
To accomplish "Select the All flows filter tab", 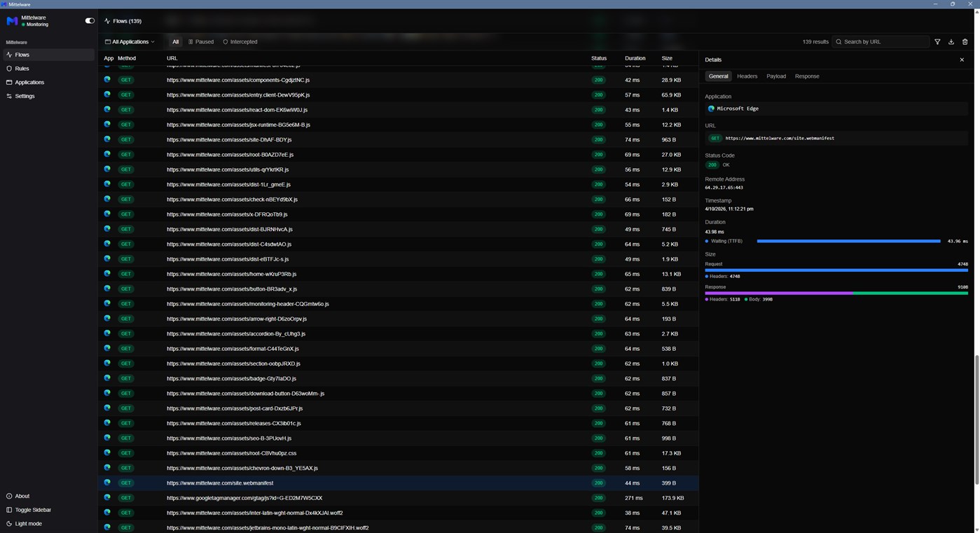I will tap(176, 42).
